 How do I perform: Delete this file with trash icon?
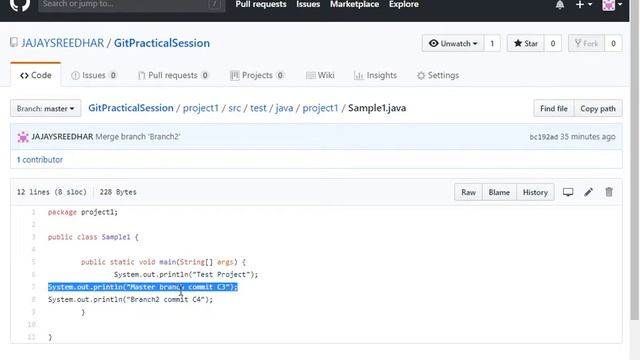pos(609,192)
